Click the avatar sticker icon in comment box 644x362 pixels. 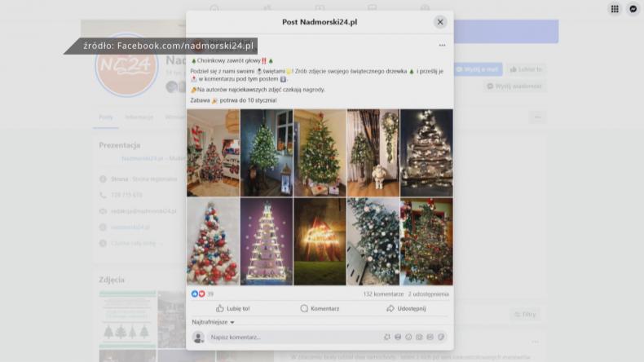pyautogui.click(x=387, y=337)
